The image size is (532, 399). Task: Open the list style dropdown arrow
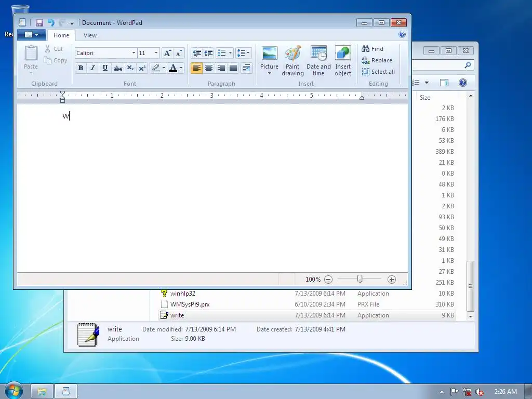tap(230, 53)
